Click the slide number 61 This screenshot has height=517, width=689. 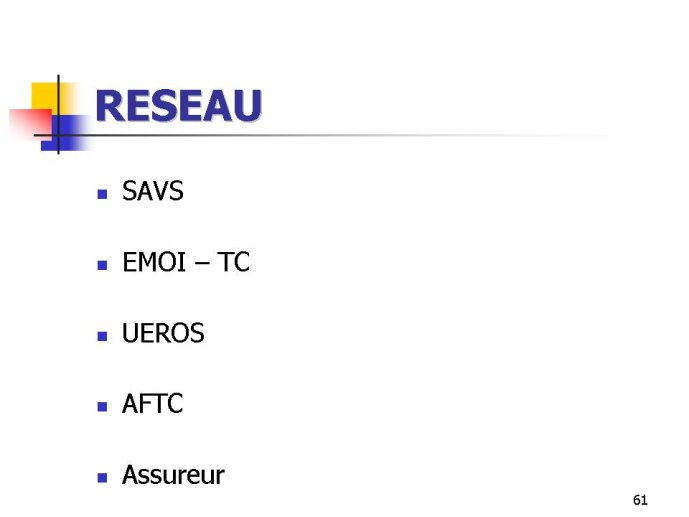pos(640,500)
